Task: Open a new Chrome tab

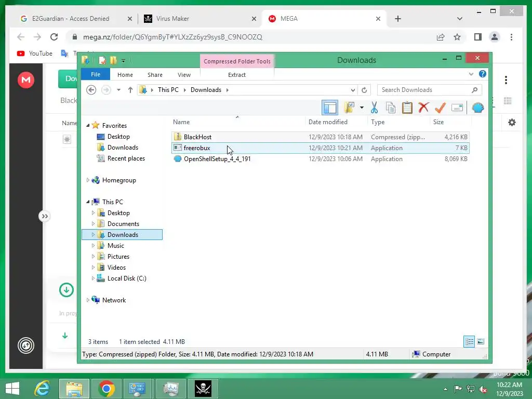Action: tap(397, 19)
